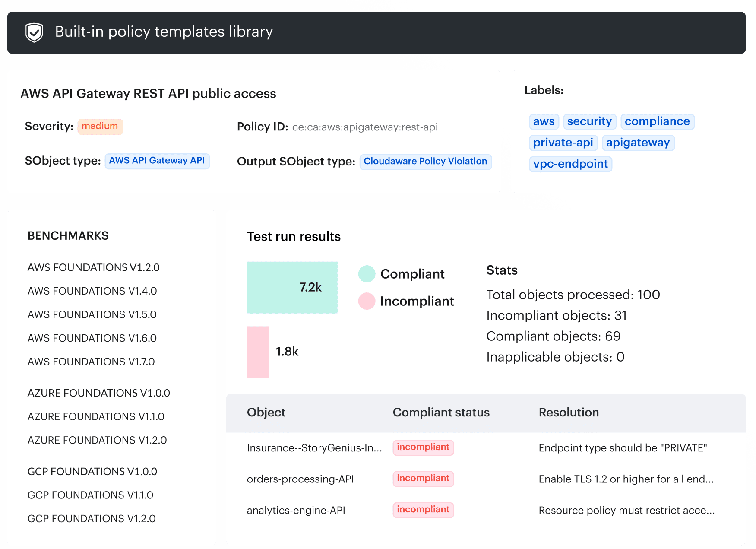Image resolution: width=756 pixels, height=549 pixels.
Task: Open the Cloudaware Policy Violation output type
Action: [425, 162]
